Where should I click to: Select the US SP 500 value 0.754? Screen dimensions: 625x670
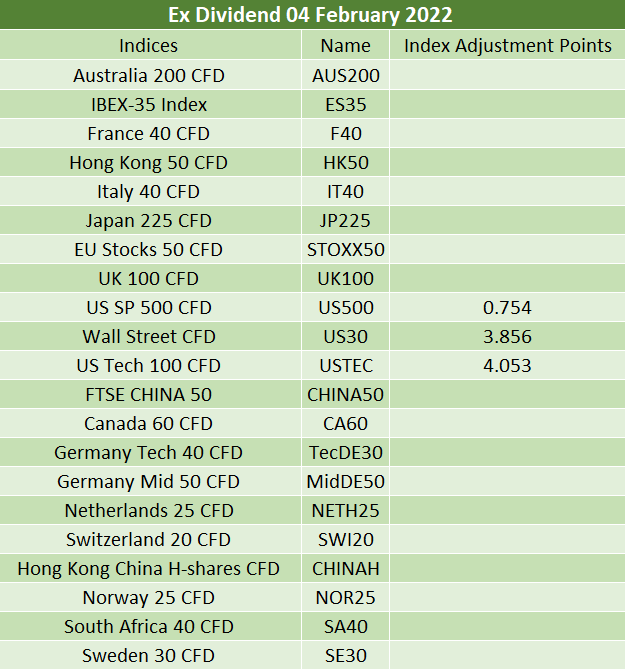(508, 307)
